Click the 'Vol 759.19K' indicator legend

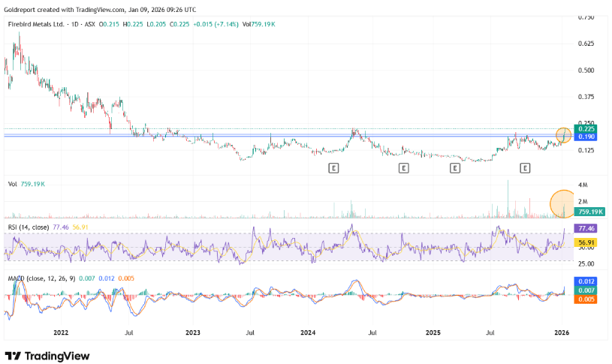pyautogui.click(x=26, y=184)
